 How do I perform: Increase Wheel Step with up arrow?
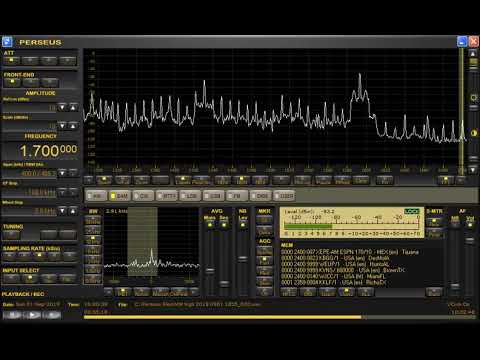click(x=73, y=211)
